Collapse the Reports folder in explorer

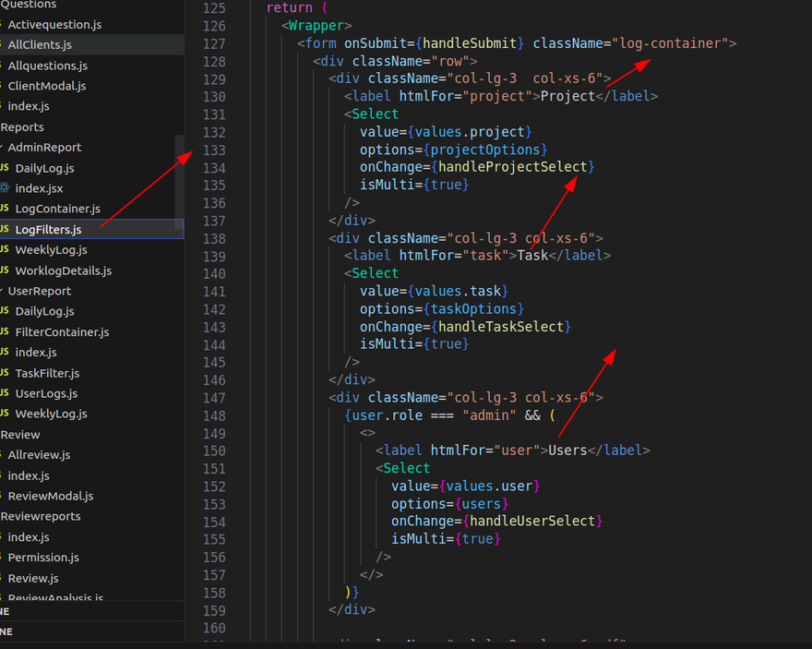point(22,127)
